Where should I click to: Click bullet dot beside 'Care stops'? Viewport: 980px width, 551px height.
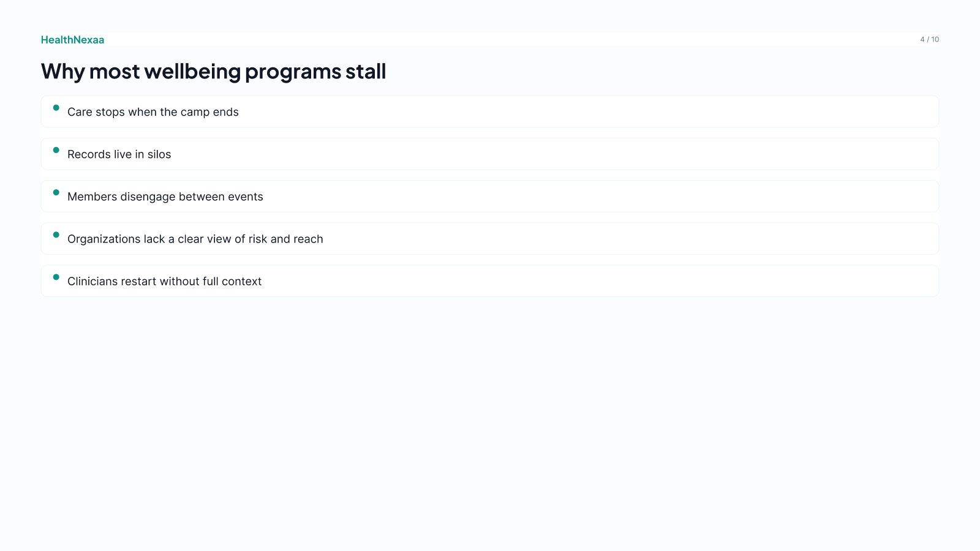point(56,108)
